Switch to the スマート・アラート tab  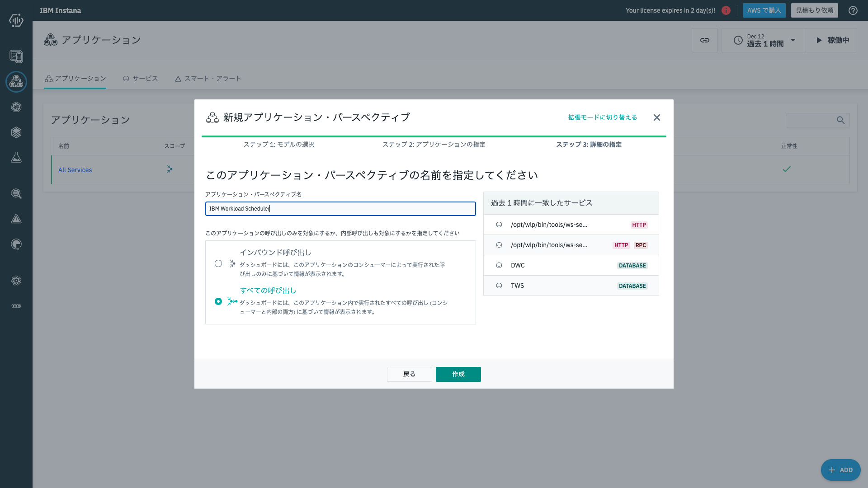208,78
